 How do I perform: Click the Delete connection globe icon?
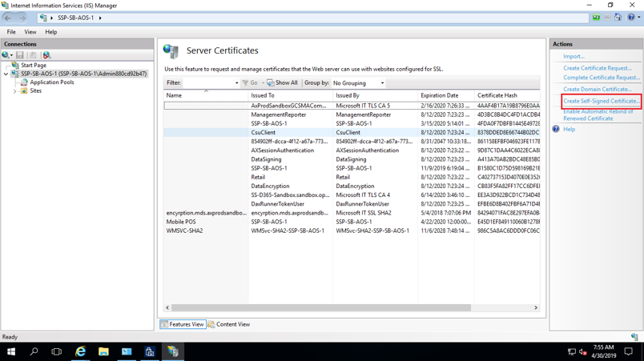tap(46, 55)
